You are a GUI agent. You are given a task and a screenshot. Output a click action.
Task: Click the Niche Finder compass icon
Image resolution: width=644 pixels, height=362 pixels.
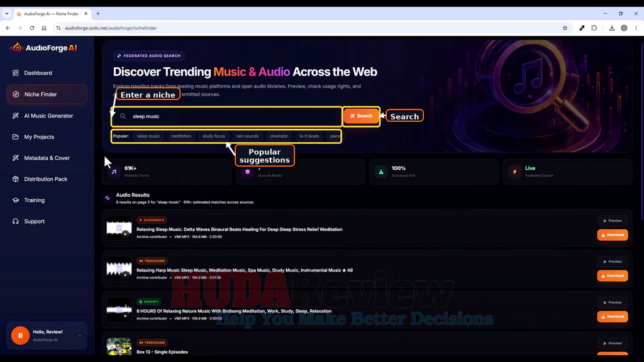click(x=16, y=94)
